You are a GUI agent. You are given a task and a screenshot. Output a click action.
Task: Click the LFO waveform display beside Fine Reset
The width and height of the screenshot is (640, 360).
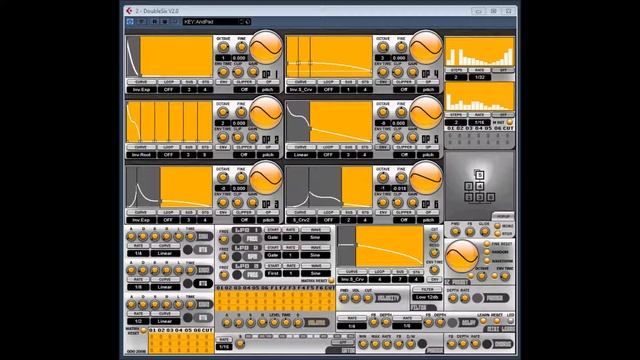click(462, 256)
